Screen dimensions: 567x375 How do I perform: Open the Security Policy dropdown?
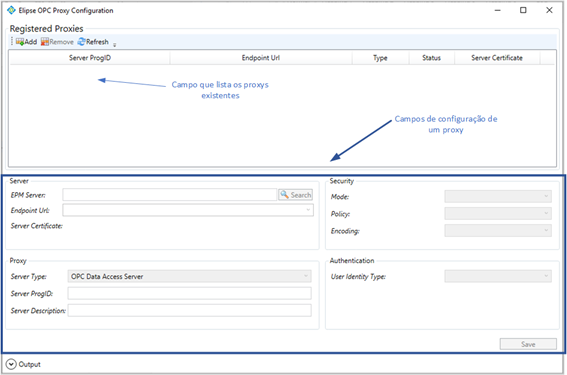(498, 213)
